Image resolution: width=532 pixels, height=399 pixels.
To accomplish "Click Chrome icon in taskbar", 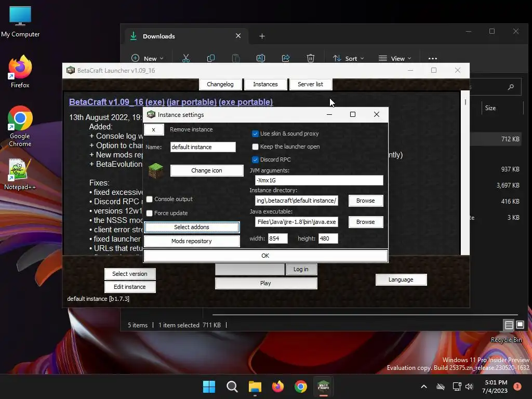I will [x=301, y=387].
